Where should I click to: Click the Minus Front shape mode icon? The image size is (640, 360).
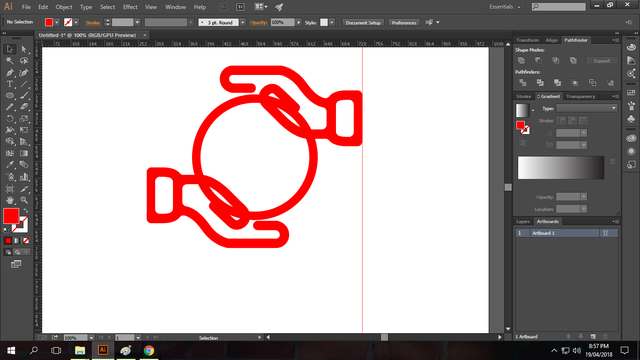click(x=538, y=60)
